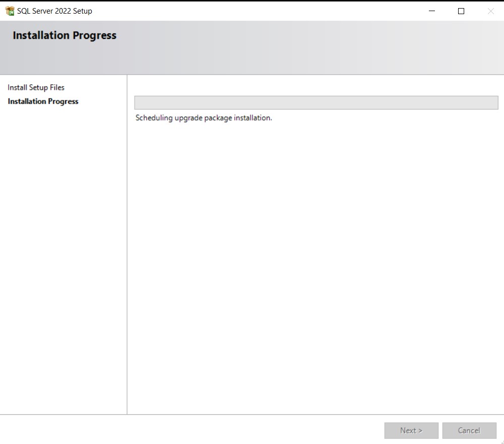The width and height of the screenshot is (504, 444).
Task: Select the Install Setup Files step
Action: [x=36, y=87]
